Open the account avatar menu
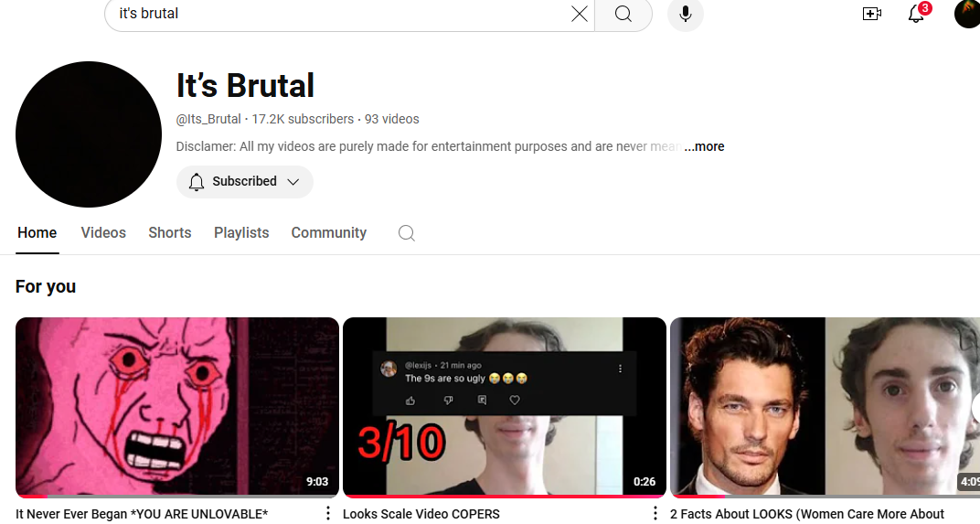 tap(967, 14)
